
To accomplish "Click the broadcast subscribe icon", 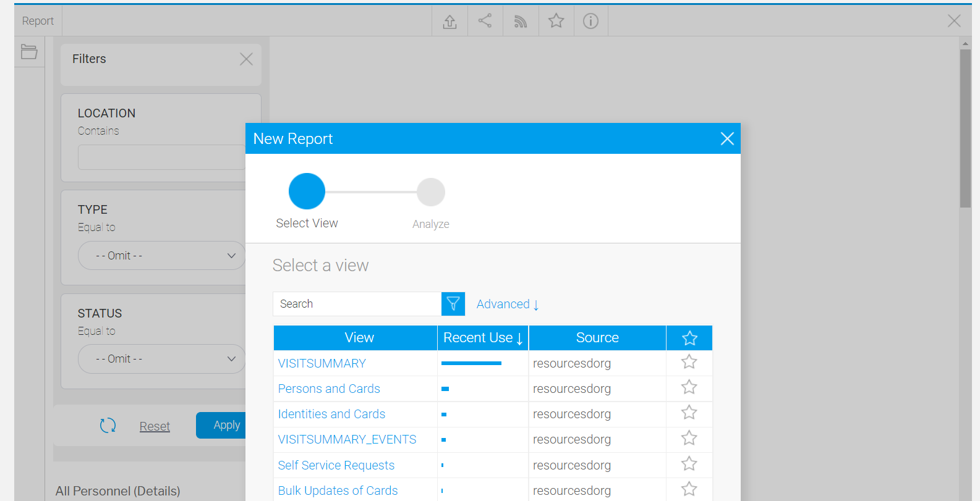I will pos(521,22).
